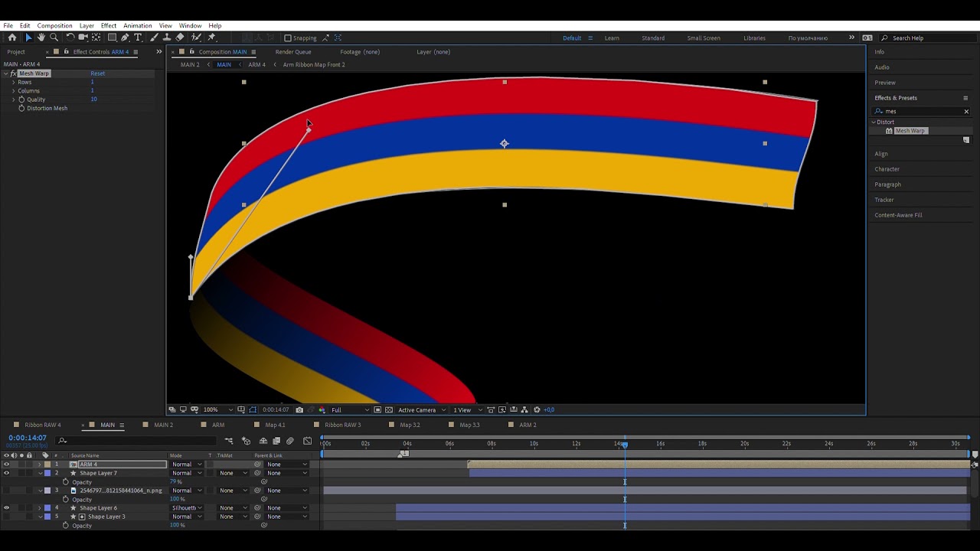Select the Brush tool
980x551 pixels.
154,37
